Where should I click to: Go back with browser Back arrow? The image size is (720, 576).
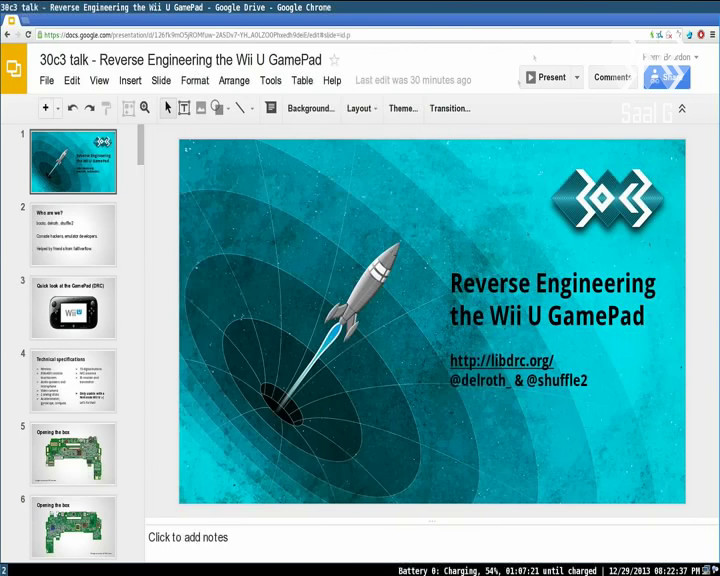(7, 35)
